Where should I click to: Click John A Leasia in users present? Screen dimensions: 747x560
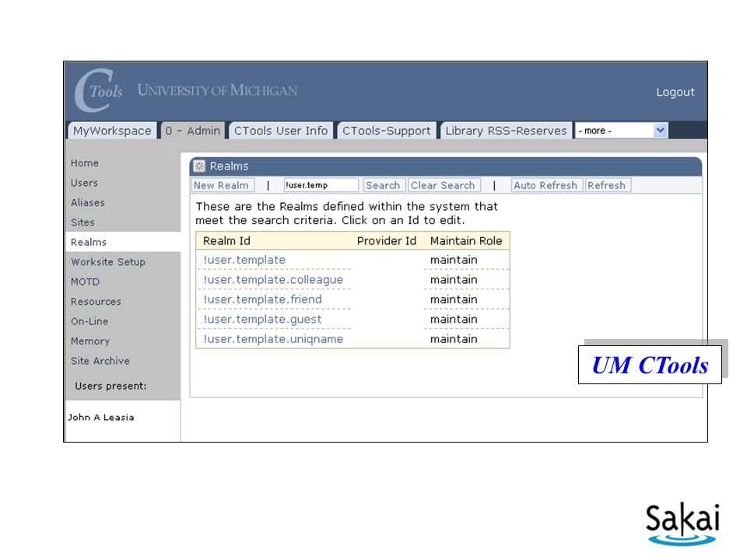[100, 418]
